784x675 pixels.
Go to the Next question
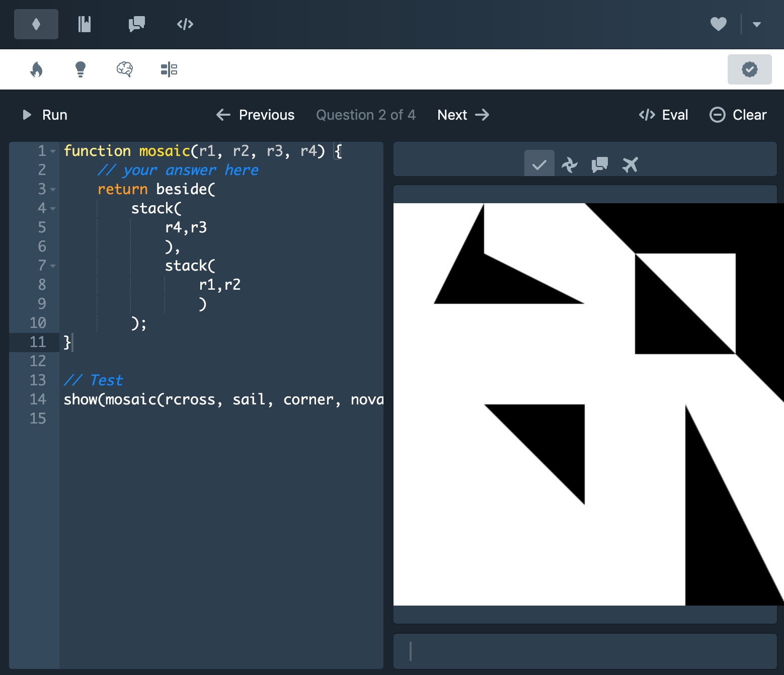[463, 115]
